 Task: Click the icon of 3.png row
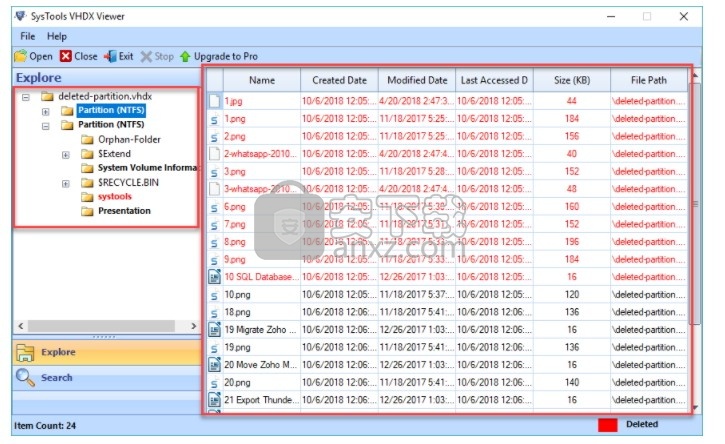[x=215, y=172]
